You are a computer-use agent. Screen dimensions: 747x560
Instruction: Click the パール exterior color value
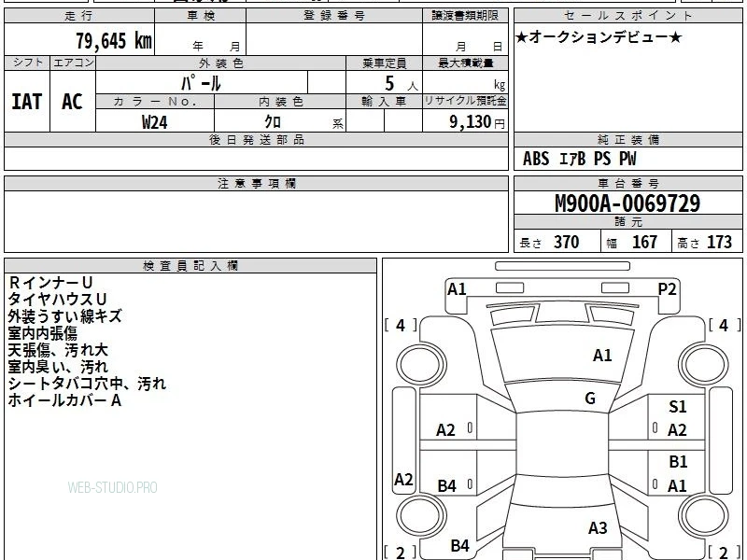point(201,83)
